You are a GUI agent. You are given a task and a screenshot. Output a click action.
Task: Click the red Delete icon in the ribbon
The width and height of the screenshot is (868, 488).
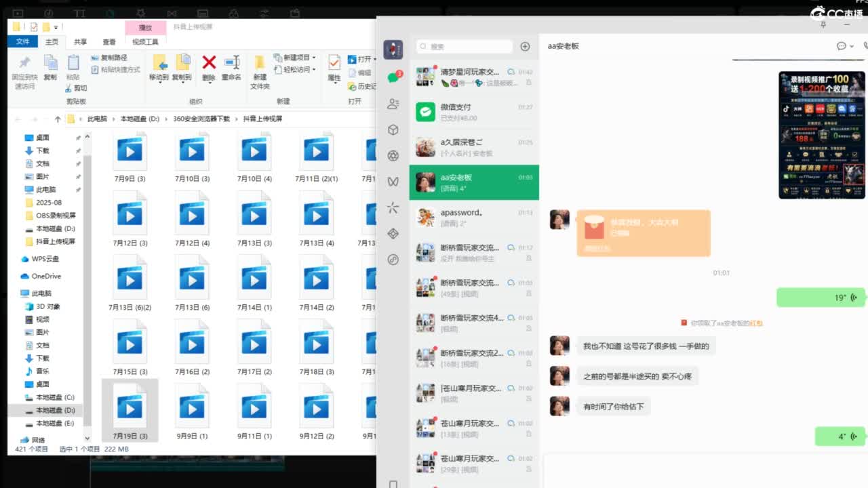[x=209, y=63]
